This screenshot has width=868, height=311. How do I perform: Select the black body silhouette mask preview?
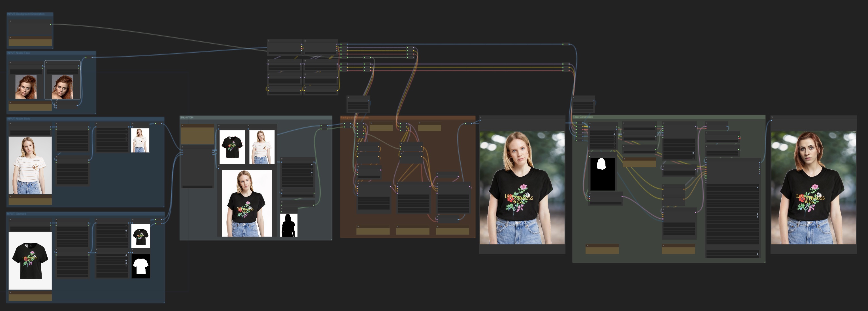(x=289, y=225)
